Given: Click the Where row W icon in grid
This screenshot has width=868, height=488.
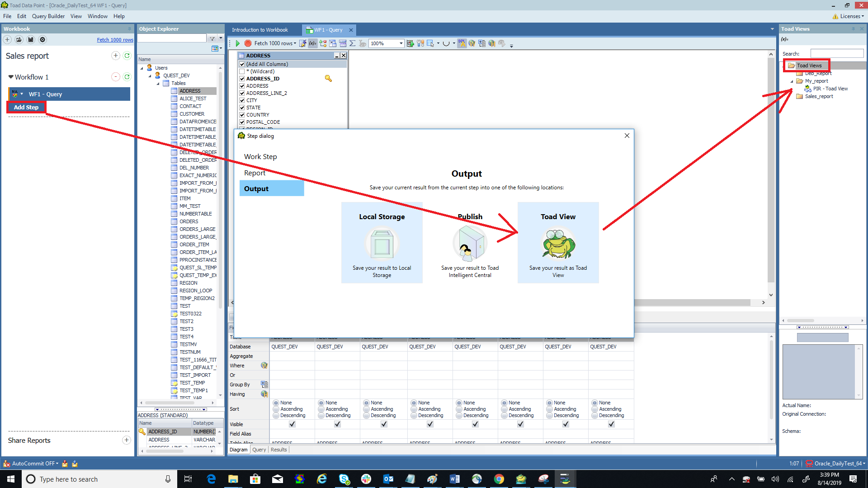Looking at the screenshot, I should point(264,366).
